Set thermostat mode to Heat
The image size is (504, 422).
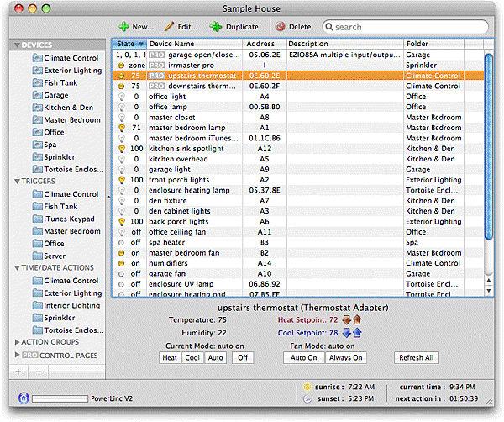point(169,357)
